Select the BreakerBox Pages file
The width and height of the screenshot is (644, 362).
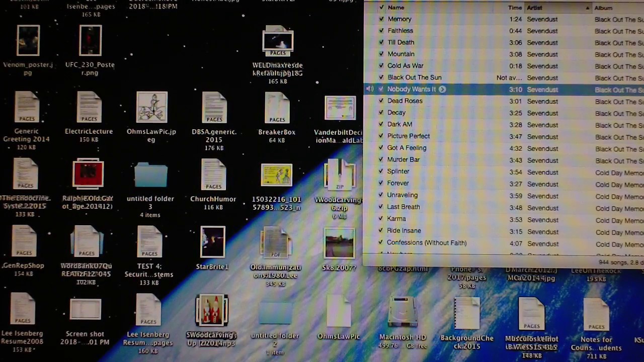pyautogui.click(x=277, y=108)
